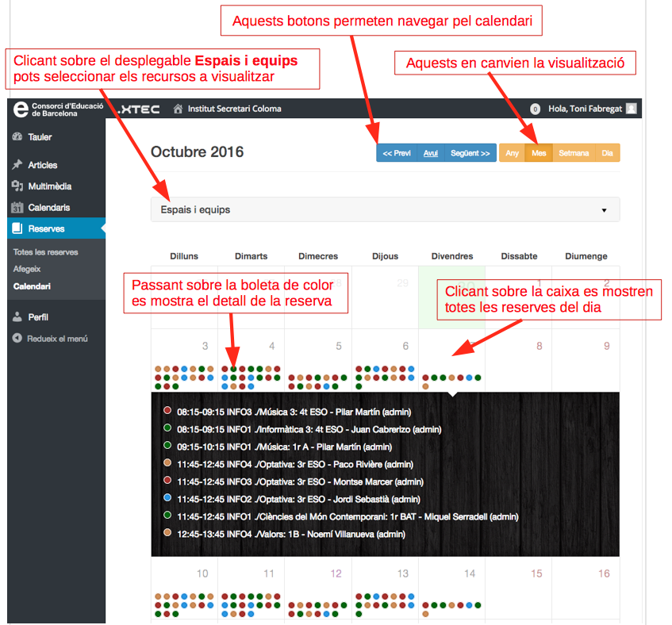The image size is (672, 625).
Task: Collapse sidebar with Redueix el menú arrow
Action: [x=17, y=339]
